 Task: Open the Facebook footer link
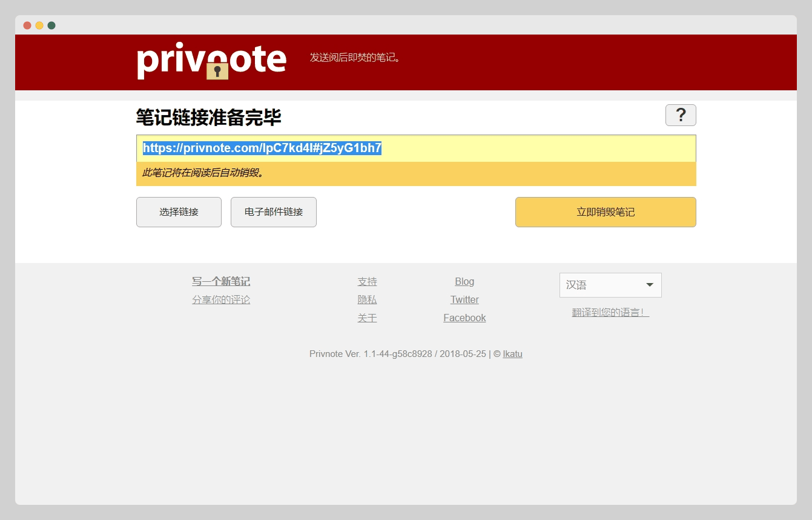pos(464,318)
